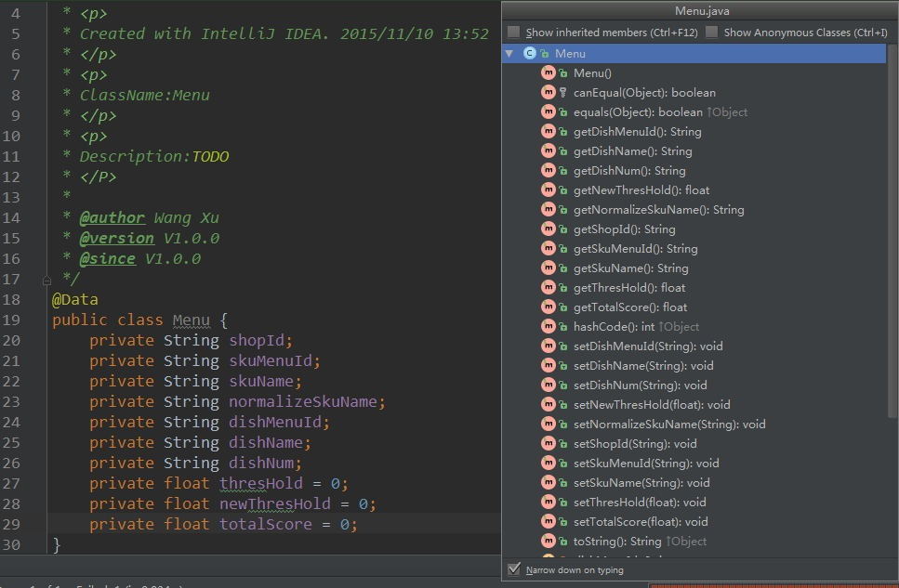Select Menu() constructor in structure list
The image size is (899, 588).
592,72
